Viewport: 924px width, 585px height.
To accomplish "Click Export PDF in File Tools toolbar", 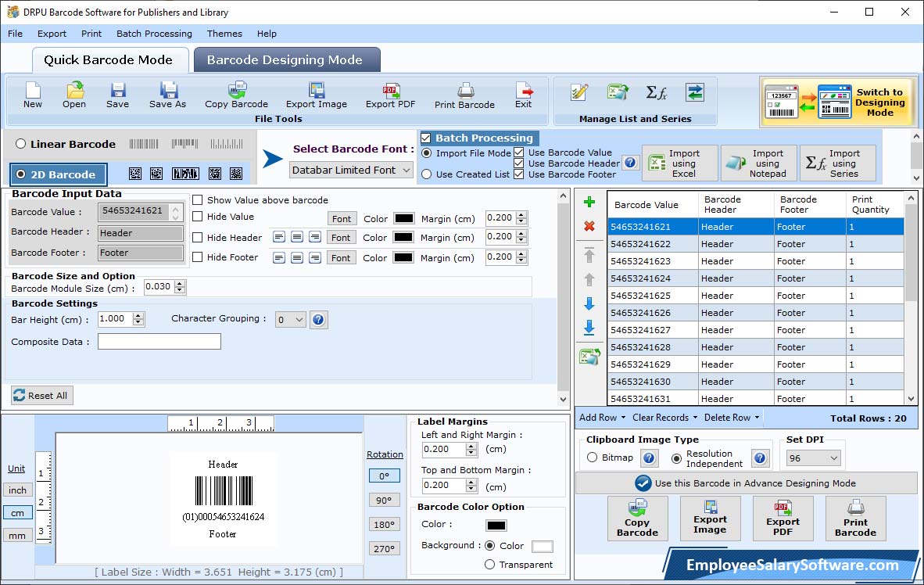I will pyautogui.click(x=390, y=95).
